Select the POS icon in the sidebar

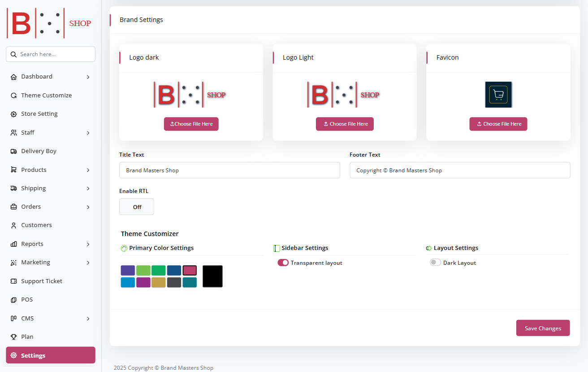pos(13,299)
